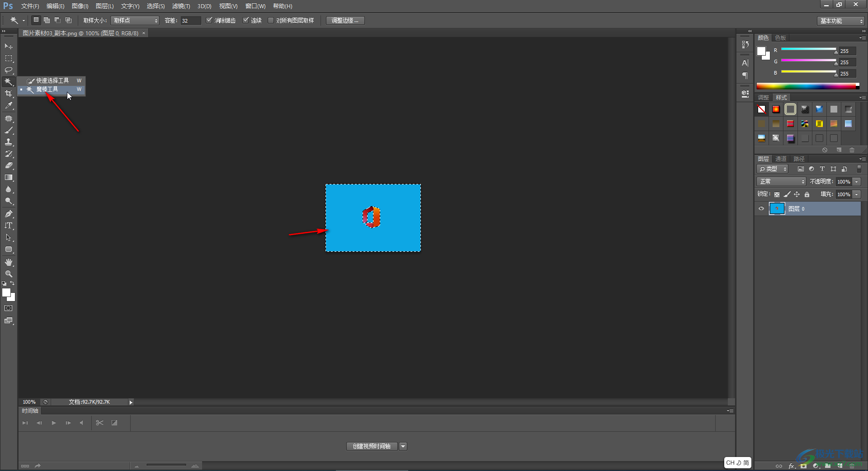The image size is (868, 471).
Task: Click the Subtract from Selection icon
Action: coord(57,20)
